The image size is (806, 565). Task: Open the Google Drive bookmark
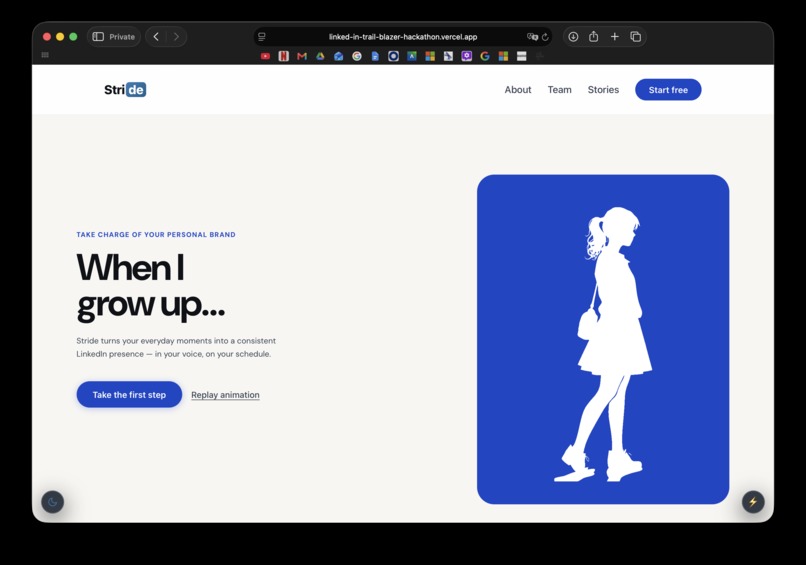pyautogui.click(x=320, y=56)
